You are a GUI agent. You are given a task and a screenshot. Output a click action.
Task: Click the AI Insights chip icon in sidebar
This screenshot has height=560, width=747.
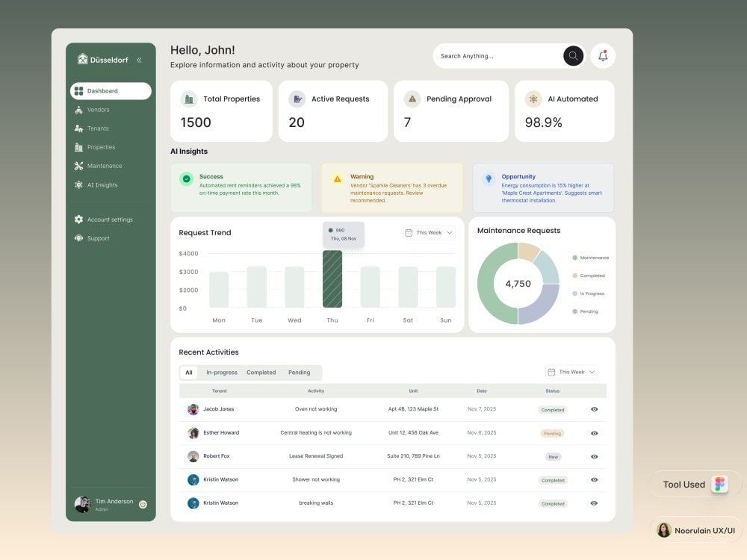(78, 184)
